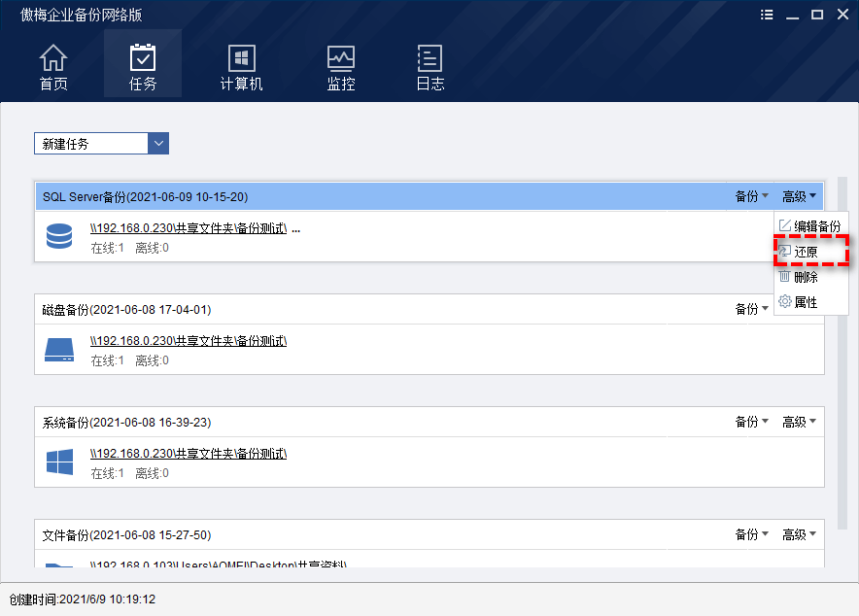Open the 计算机 computers icon
This screenshot has height=616, width=859.
[x=241, y=67]
